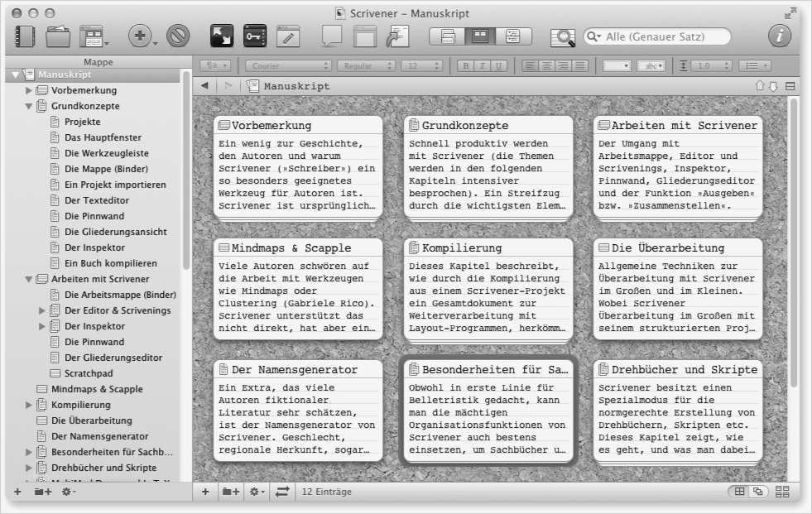Toggle auto-load selection arrows icon
The width and height of the screenshot is (812, 514).
pyautogui.click(x=282, y=492)
